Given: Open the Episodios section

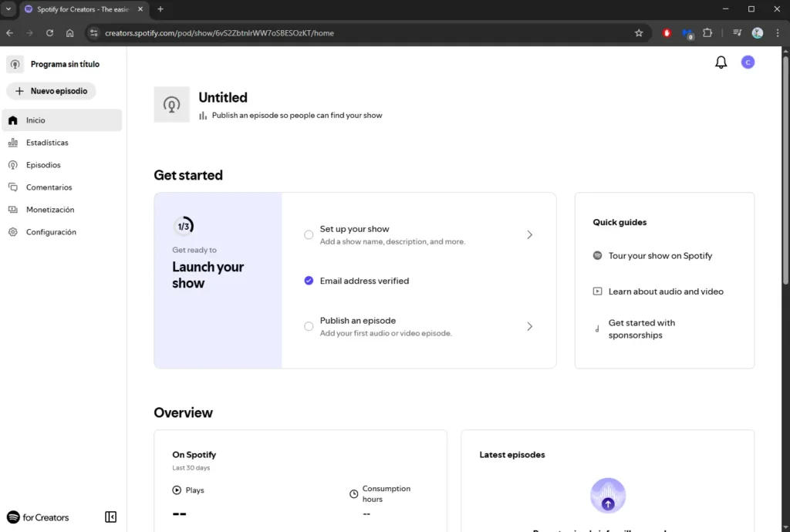Looking at the screenshot, I should 44,164.
